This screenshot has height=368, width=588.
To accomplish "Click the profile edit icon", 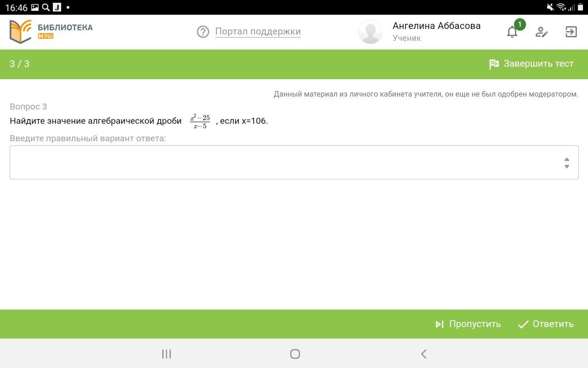I will [x=542, y=32].
